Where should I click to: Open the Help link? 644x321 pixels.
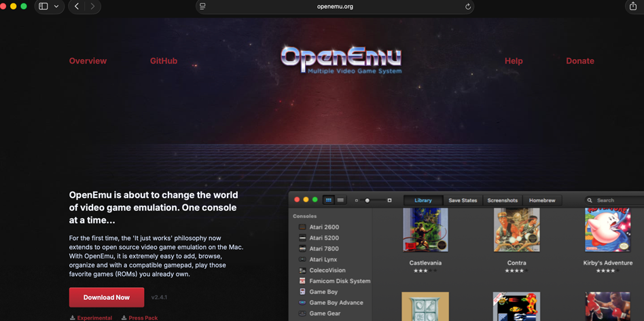[x=514, y=61]
